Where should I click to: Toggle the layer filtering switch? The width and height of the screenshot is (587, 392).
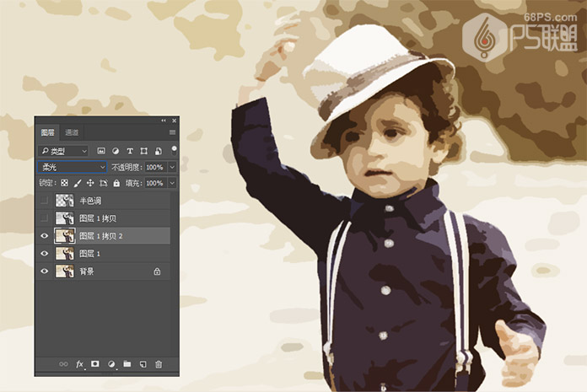point(174,151)
